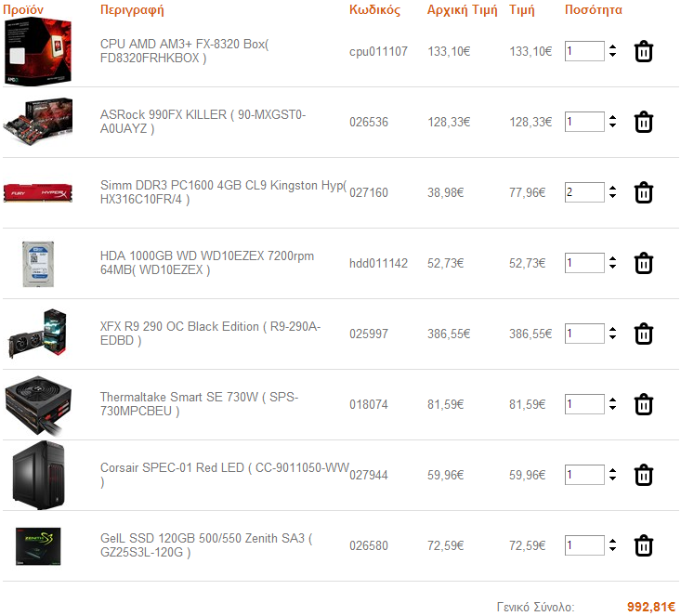Increase quantity of CPU AMD FX-8320
This screenshot has height=616, width=681.
point(612,46)
